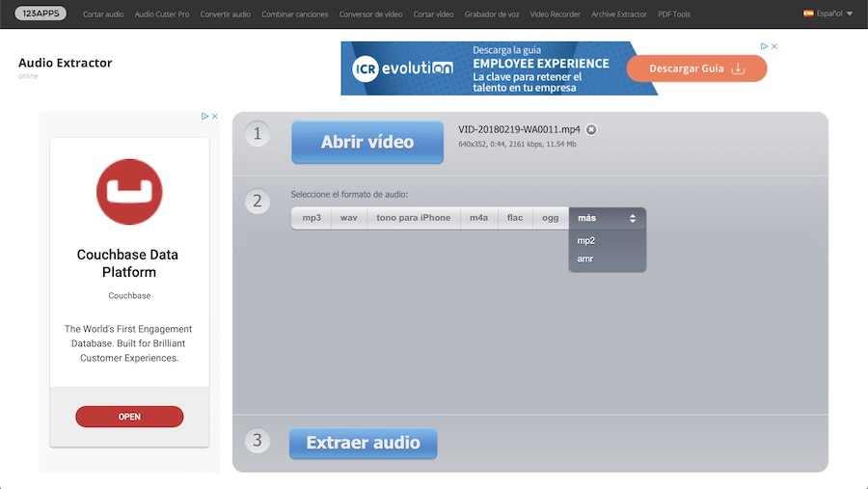Screen dimensions: 868x489
Task: Select wav audio format
Action: [348, 218]
